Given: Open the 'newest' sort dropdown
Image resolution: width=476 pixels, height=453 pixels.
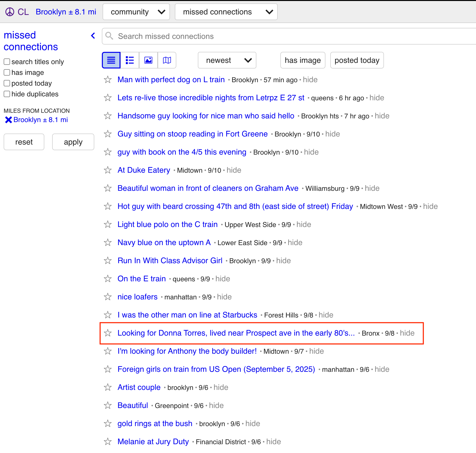Looking at the screenshot, I should tap(227, 60).
